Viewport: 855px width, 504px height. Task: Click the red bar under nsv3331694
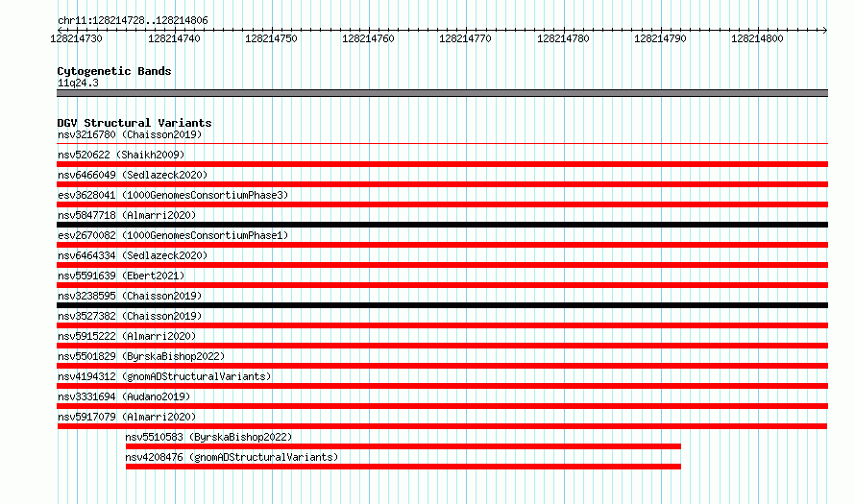442,406
